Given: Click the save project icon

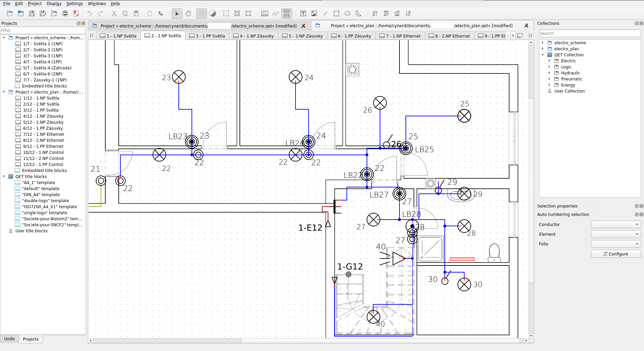Looking at the screenshot, I should pos(32,13).
